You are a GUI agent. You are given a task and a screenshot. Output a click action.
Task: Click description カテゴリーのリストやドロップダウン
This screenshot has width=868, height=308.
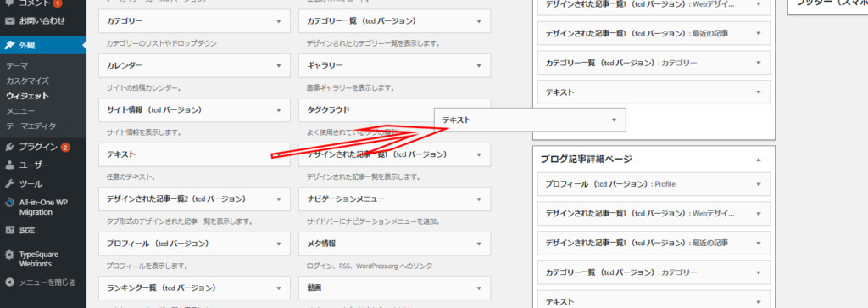[x=161, y=43]
